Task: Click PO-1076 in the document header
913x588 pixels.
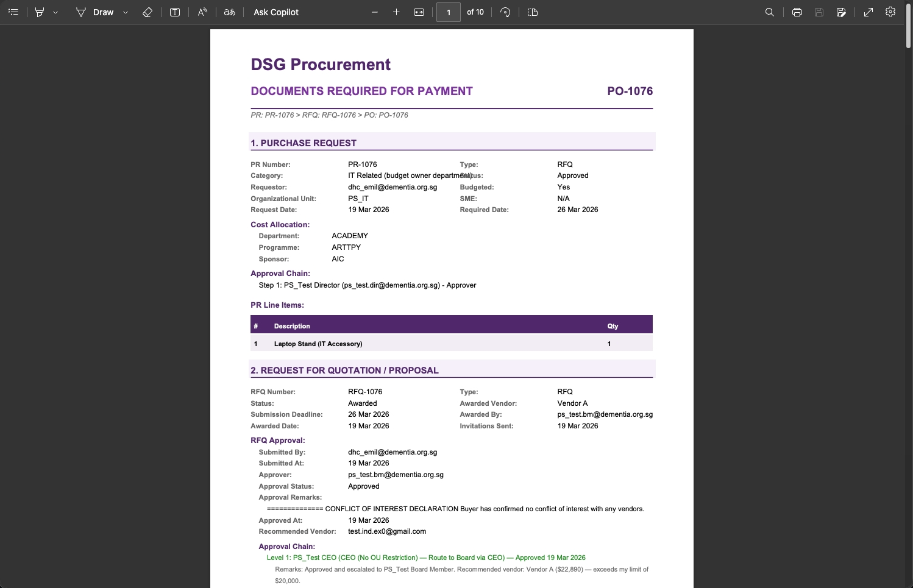Action: click(630, 91)
